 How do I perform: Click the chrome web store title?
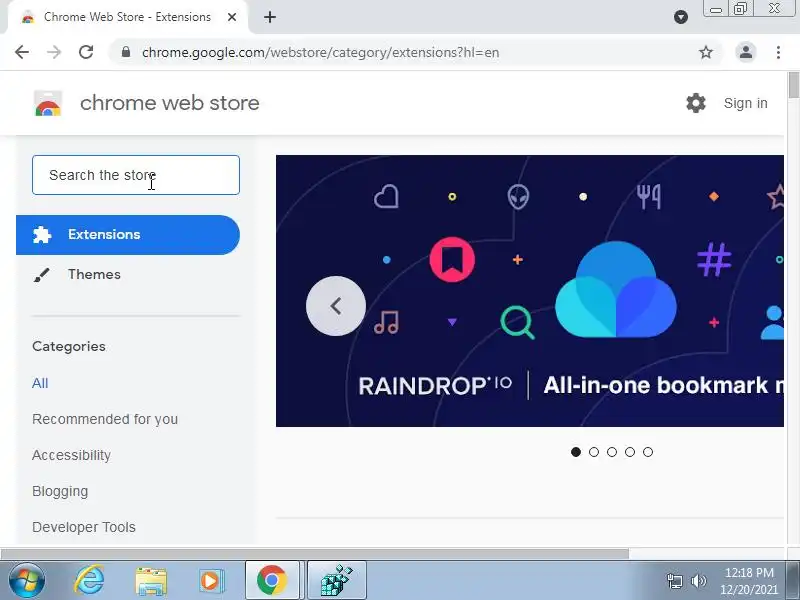[170, 103]
